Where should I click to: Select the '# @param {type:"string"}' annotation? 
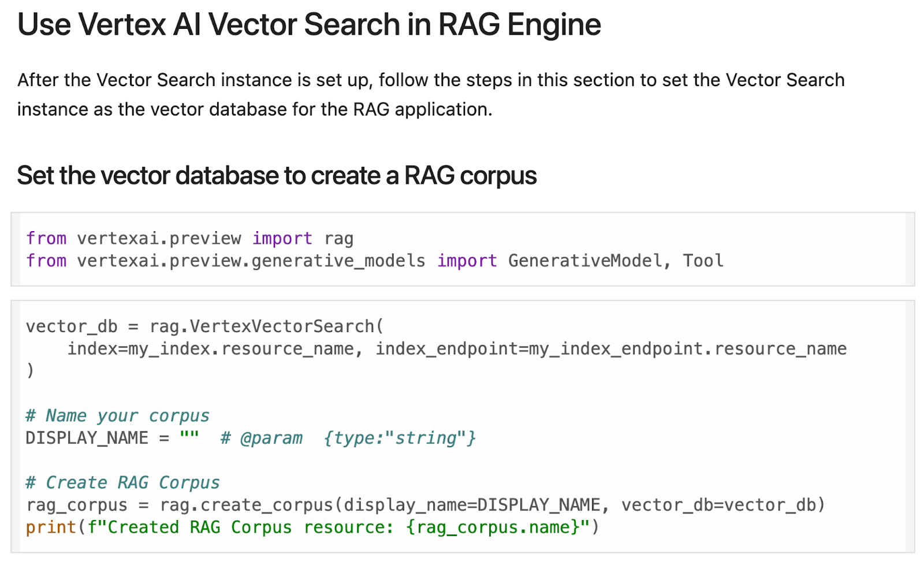(x=346, y=437)
